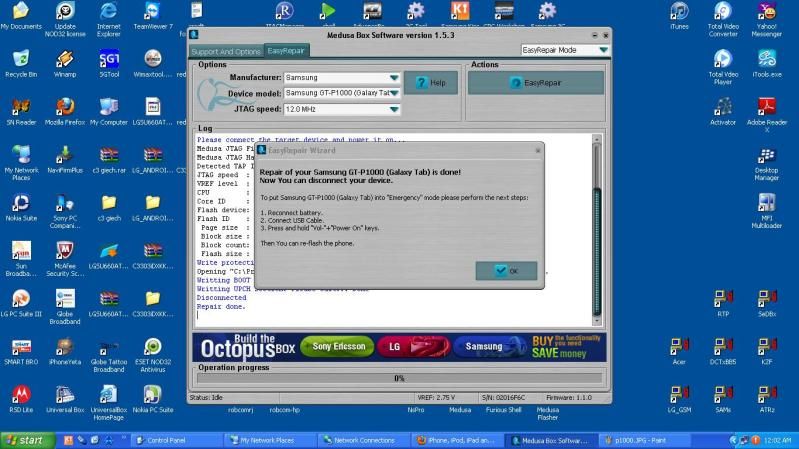Open McAfee Security Scan icon

click(x=65, y=259)
